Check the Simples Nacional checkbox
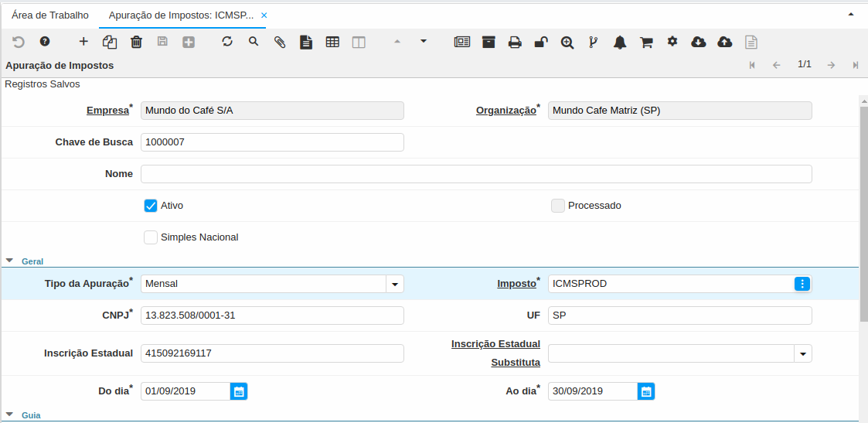Viewport: 868px width, 423px height. tap(151, 237)
